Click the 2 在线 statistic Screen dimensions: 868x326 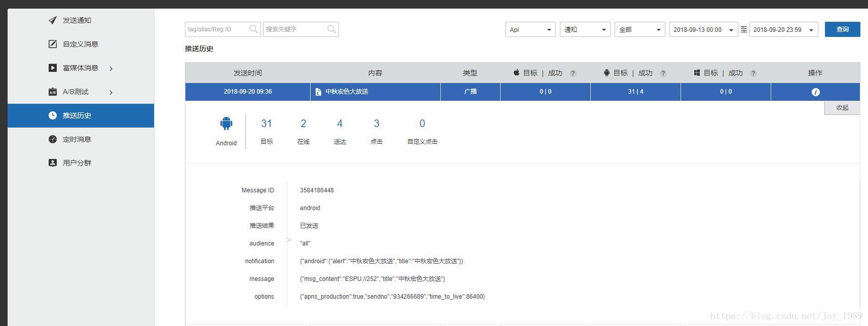click(x=303, y=131)
